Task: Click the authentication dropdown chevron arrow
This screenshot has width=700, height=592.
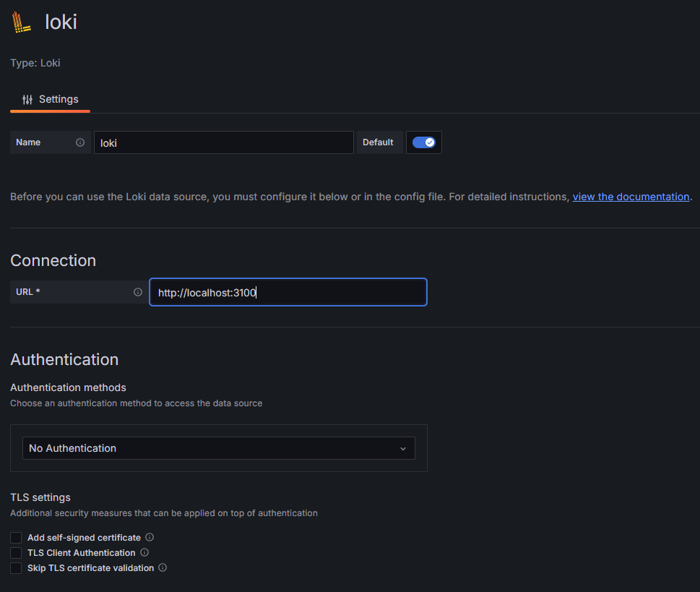Action: [x=403, y=449]
